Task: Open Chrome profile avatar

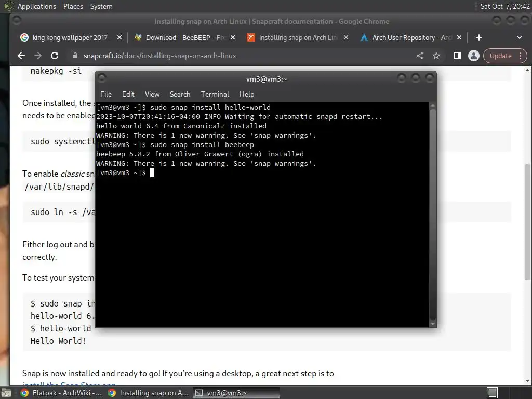Action: [x=474, y=56]
